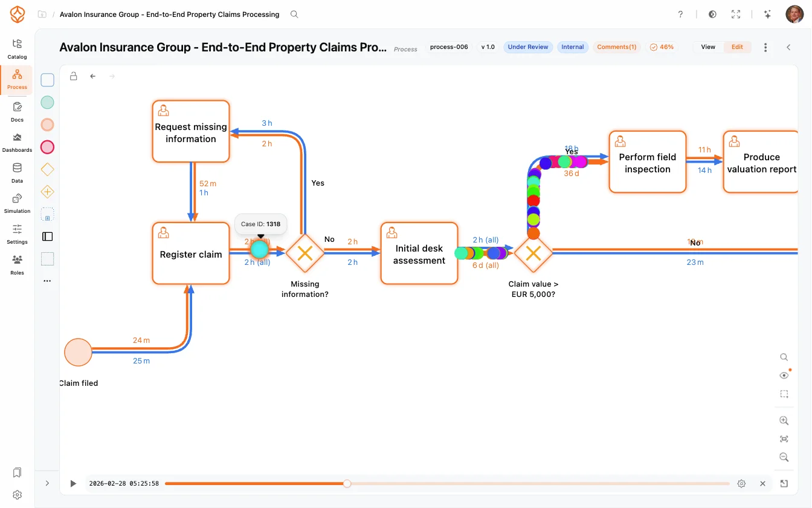Open the Settings sliders in sidebar
Screen dimensions: 812x508
[x=17, y=234]
